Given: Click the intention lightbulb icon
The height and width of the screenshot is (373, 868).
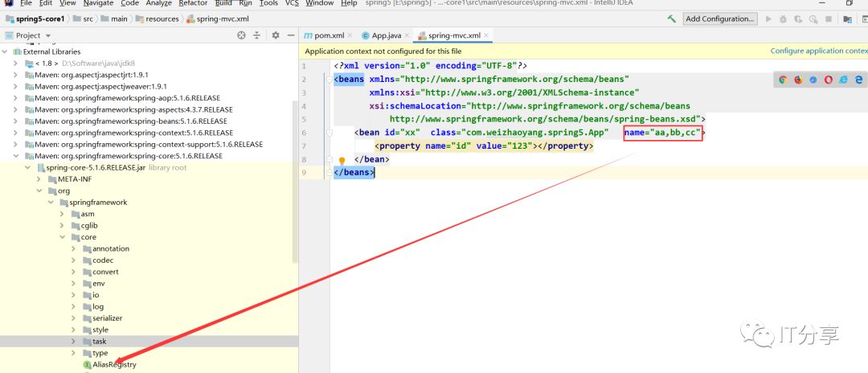Looking at the screenshot, I should 342,161.
